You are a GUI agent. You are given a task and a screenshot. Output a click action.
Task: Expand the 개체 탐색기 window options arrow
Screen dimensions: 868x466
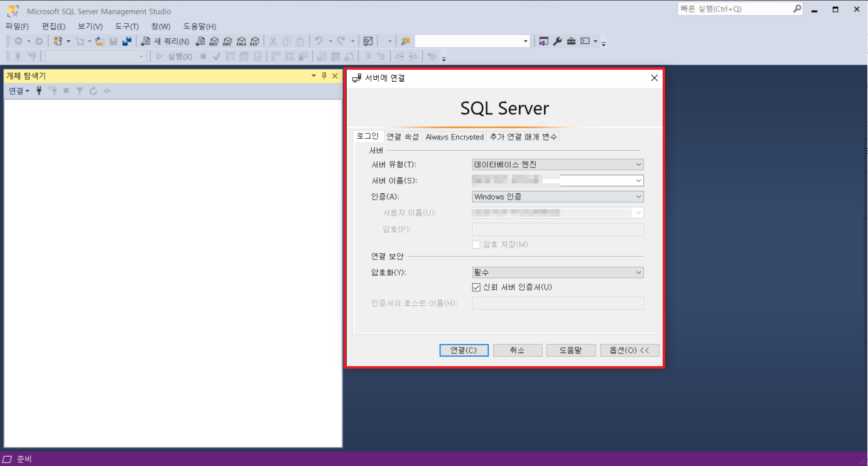pos(314,76)
